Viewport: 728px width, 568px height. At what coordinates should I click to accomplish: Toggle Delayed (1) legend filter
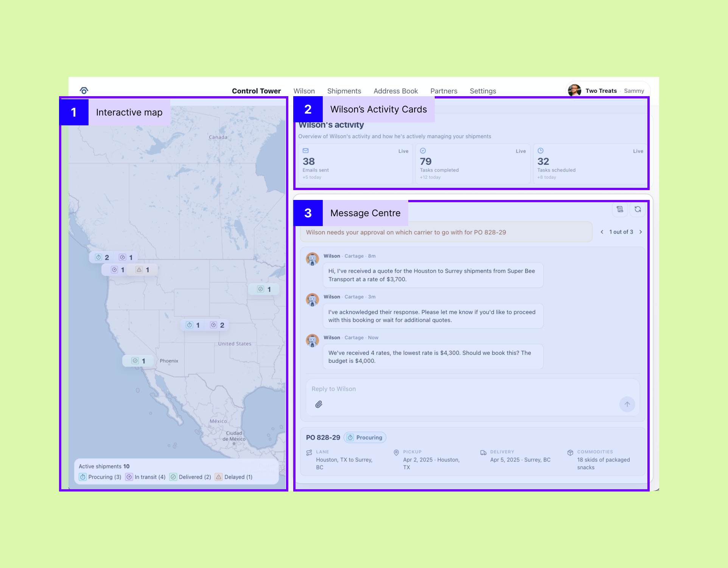[x=234, y=477]
